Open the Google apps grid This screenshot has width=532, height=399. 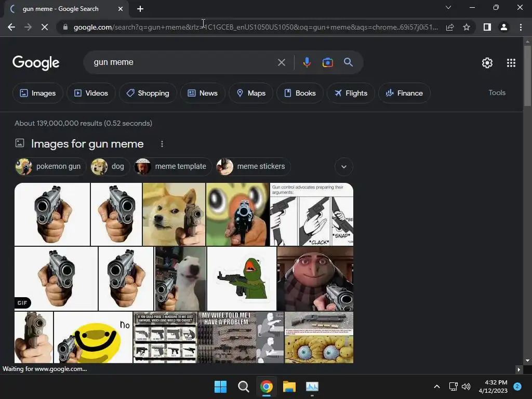[x=511, y=63]
